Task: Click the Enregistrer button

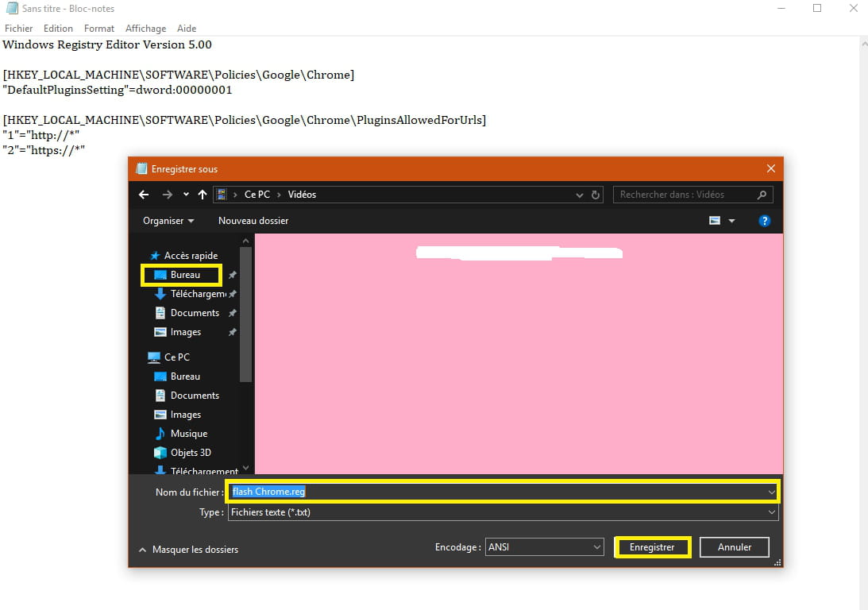Action: 652,547
